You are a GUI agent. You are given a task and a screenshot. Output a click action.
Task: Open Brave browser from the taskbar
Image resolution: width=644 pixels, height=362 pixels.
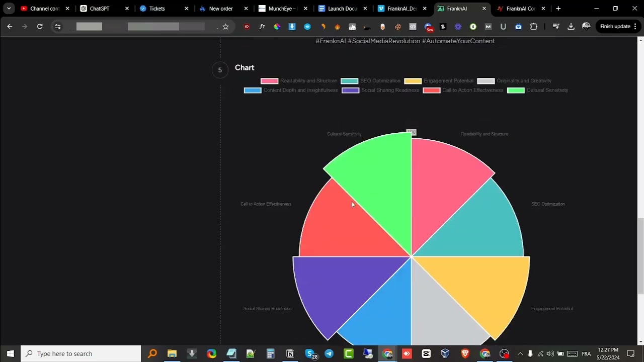(465, 354)
